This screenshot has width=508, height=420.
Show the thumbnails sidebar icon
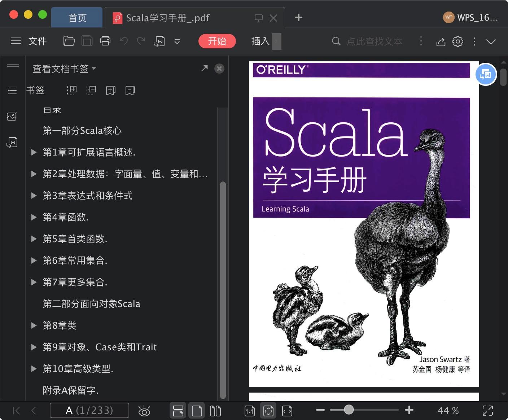(12, 116)
